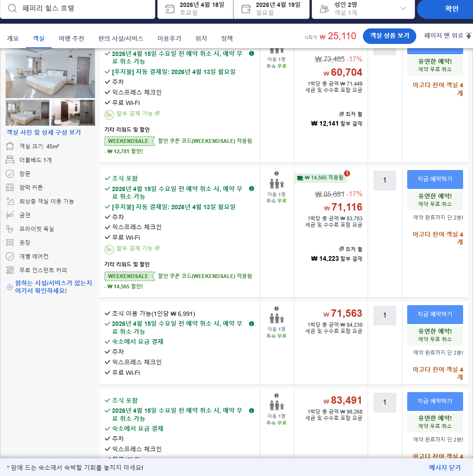
Task: Click the hotel name search field
Action: click(x=78, y=9)
